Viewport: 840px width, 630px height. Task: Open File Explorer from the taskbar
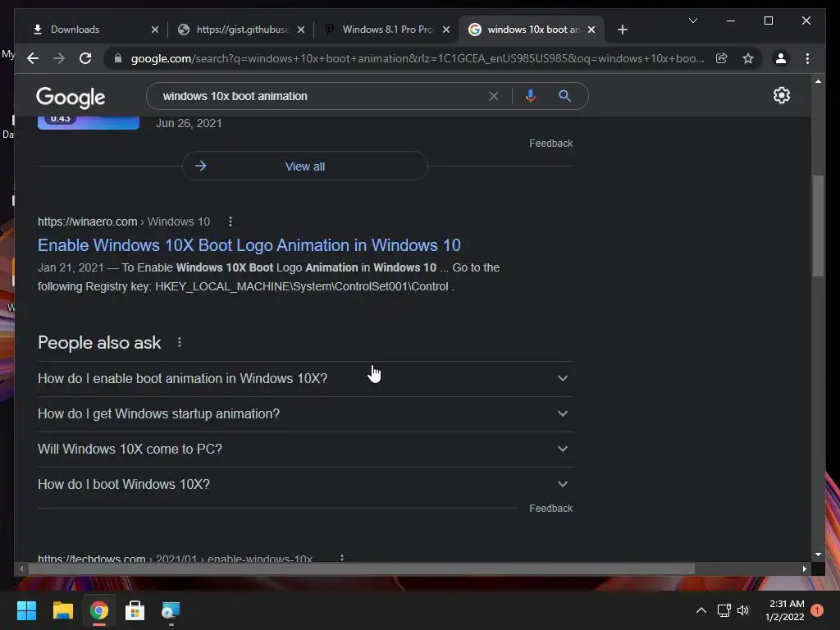point(62,610)
